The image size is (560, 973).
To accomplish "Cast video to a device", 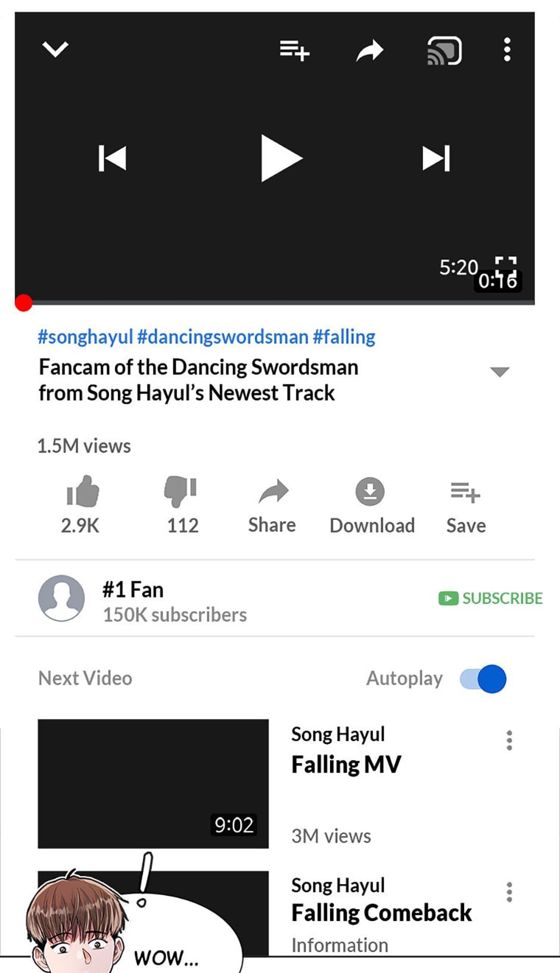I will click(444, 51).
